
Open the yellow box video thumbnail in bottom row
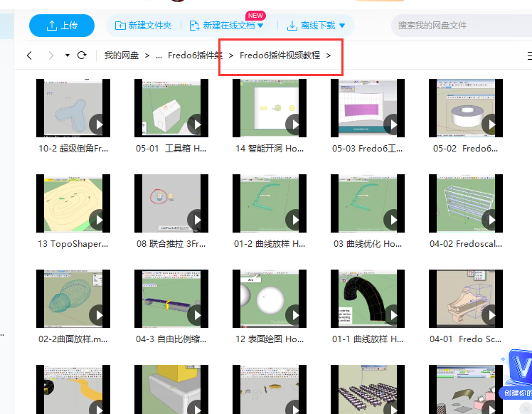[x=171, y=389]
